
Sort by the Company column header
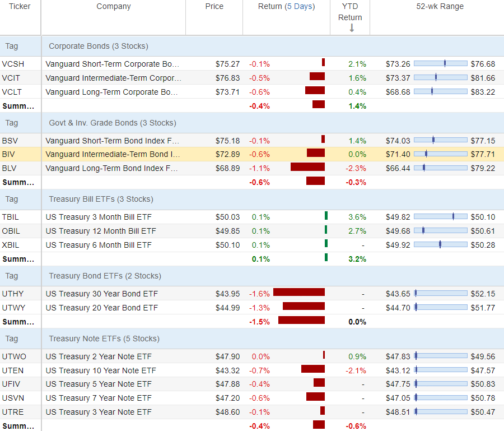point(114,6)
